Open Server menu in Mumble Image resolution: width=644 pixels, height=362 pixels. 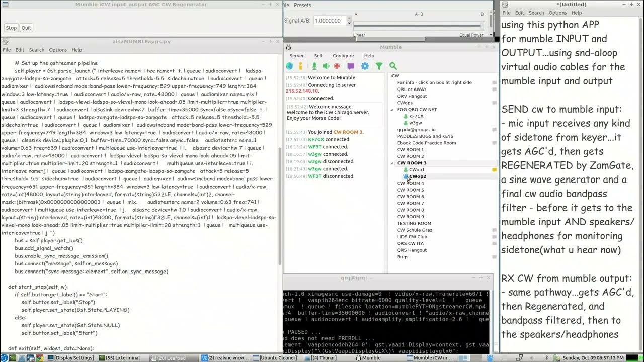pos(296,56)
